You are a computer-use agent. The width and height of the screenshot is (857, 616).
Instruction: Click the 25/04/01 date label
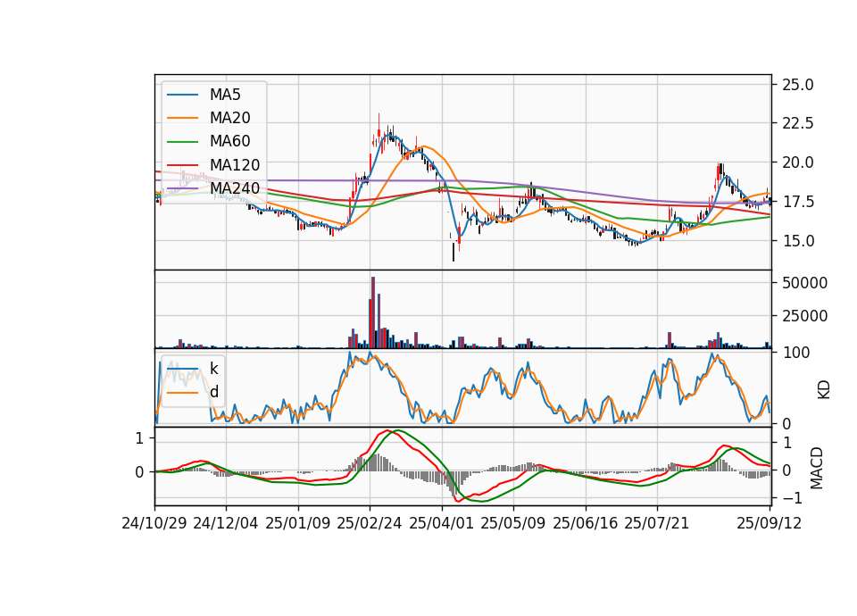pyautogui.click(x=442, y=523)
